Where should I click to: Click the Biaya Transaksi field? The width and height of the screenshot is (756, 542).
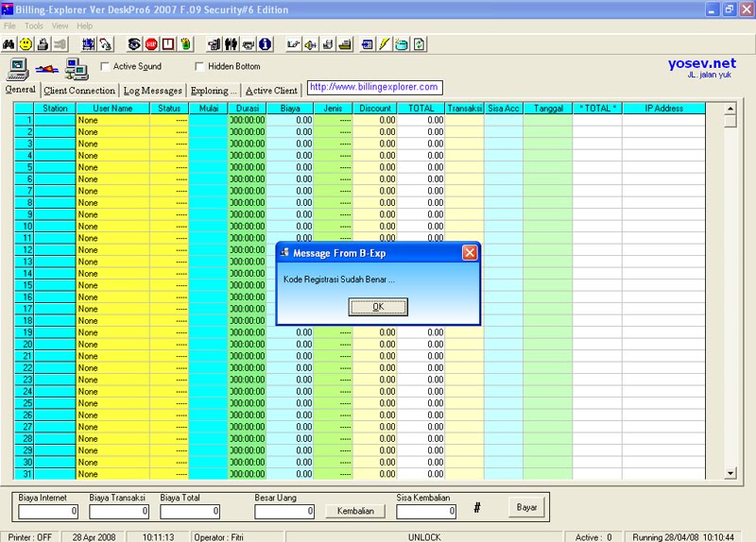pos(119,511)
